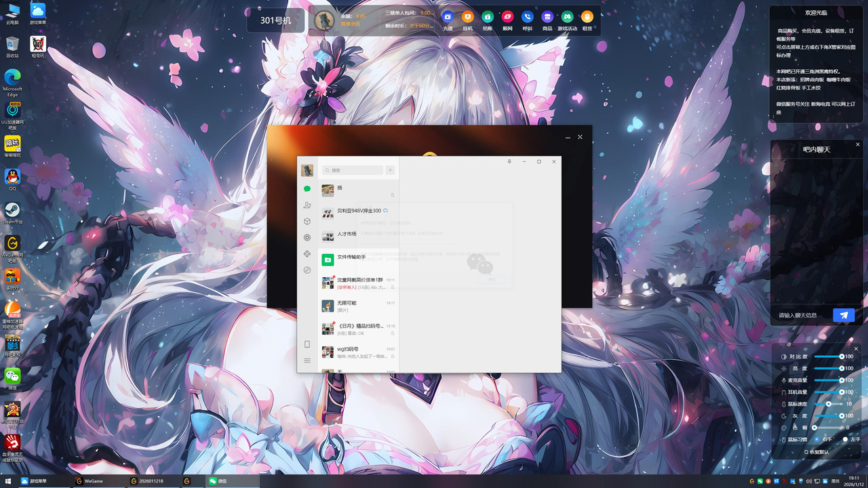Open the wgl扫码号 chat
This screenshot has width=868, height=488.
click(358, 352)
